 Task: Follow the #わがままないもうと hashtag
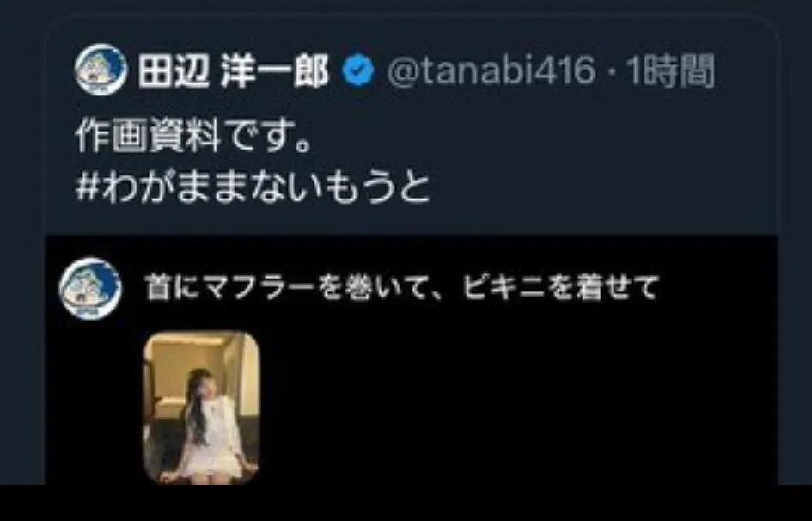pos(253,187)
